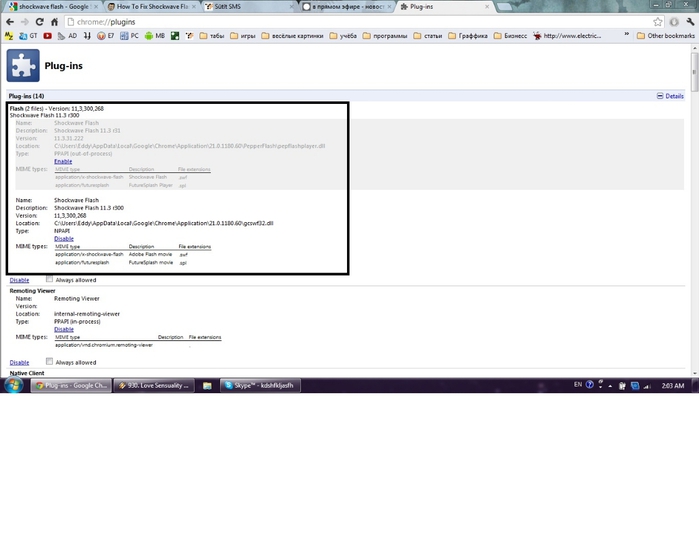The height and width of the screenshot is (560, 699).
Task: Select the Plug-ins tab
Action: 445,7
